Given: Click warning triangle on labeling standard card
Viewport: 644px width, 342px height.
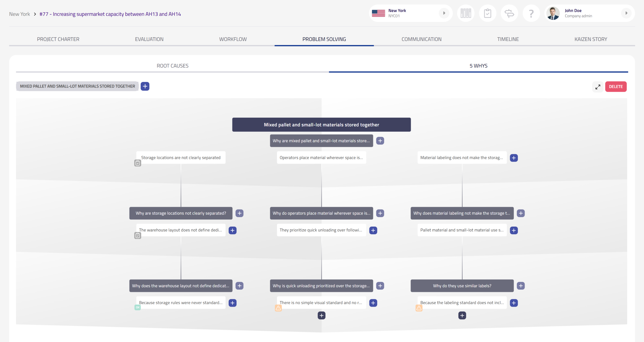Looking at the screenshot, I should pyautogui.click(x=419, y=308).
